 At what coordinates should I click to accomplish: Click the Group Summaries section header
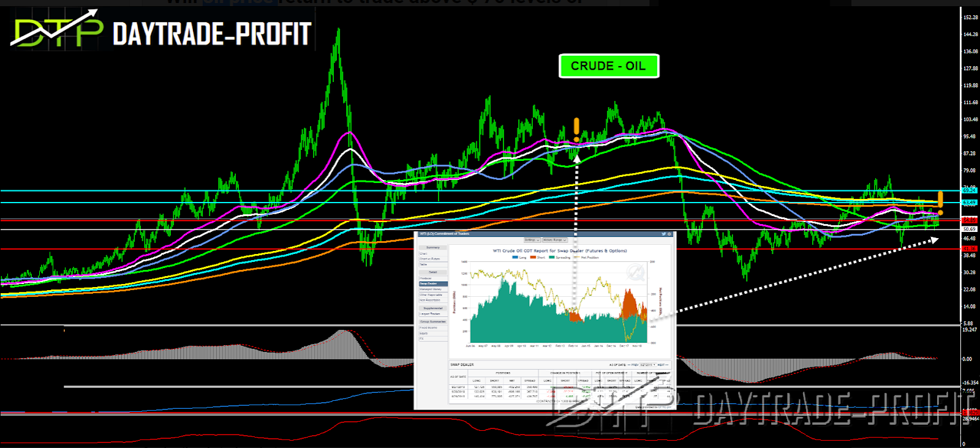pyautogui.click(x=433, y=321)
